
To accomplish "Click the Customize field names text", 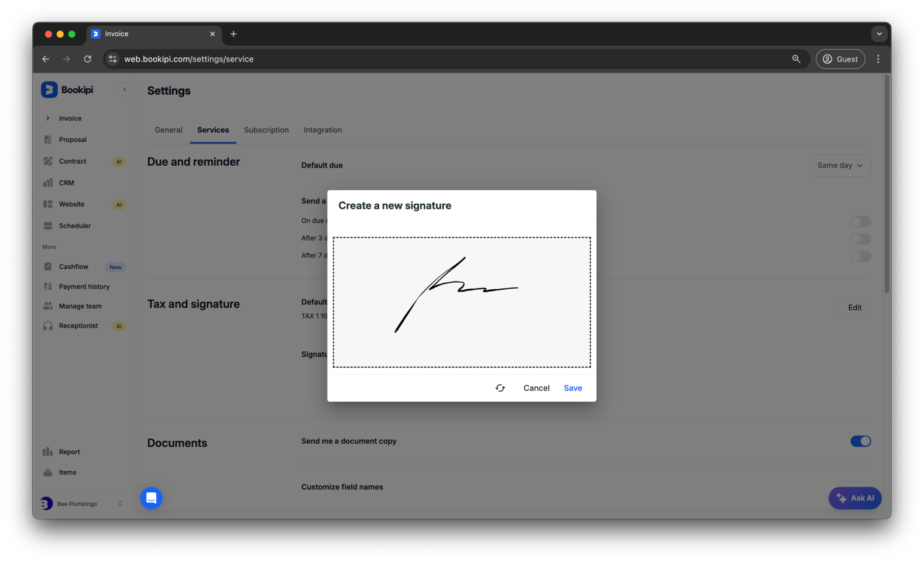I will pos(342,487).
